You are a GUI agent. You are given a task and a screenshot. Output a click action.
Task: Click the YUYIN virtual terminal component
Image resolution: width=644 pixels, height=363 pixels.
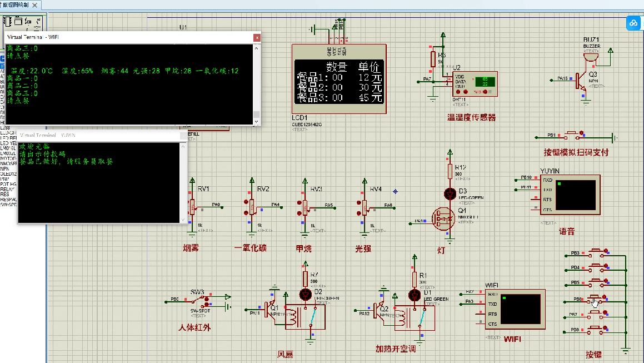point(570,194)
